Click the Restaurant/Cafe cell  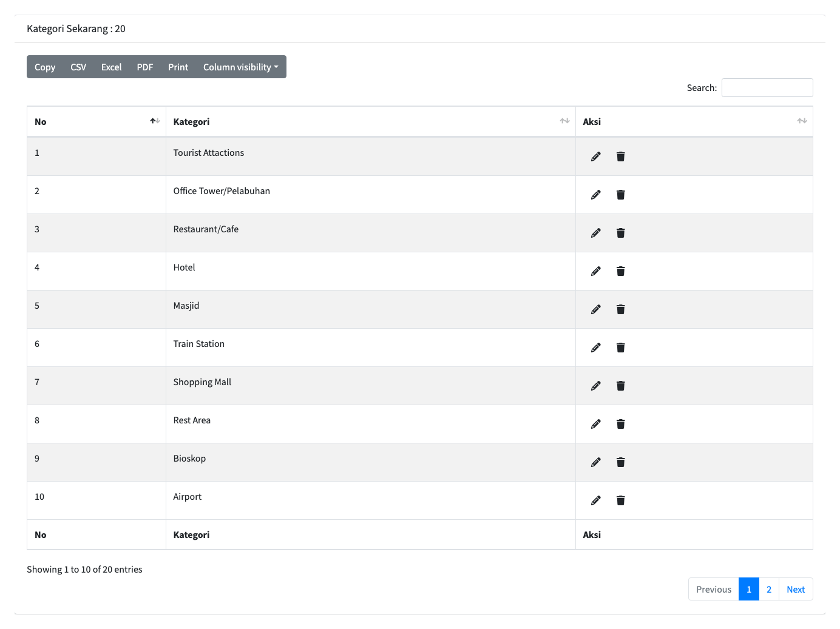point(371,233)
